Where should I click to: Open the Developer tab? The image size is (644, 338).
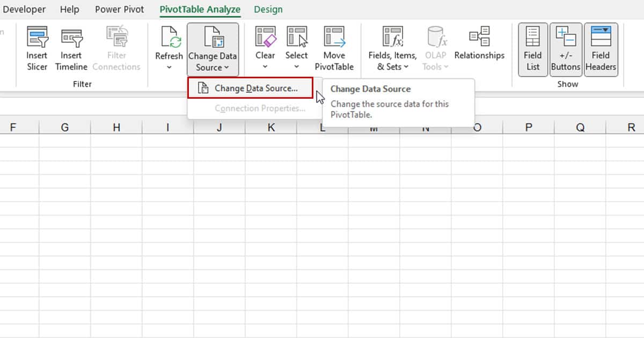point(24,9)
